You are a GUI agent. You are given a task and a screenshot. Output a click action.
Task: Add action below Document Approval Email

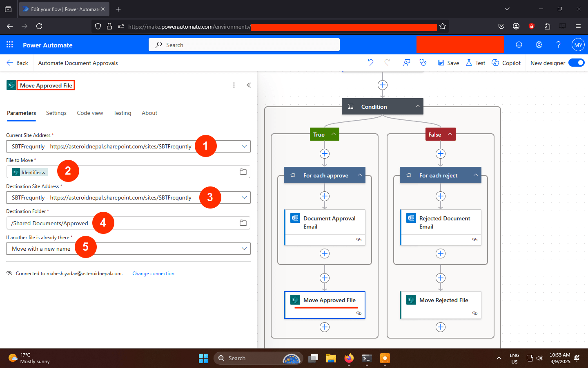coord(325,254)
